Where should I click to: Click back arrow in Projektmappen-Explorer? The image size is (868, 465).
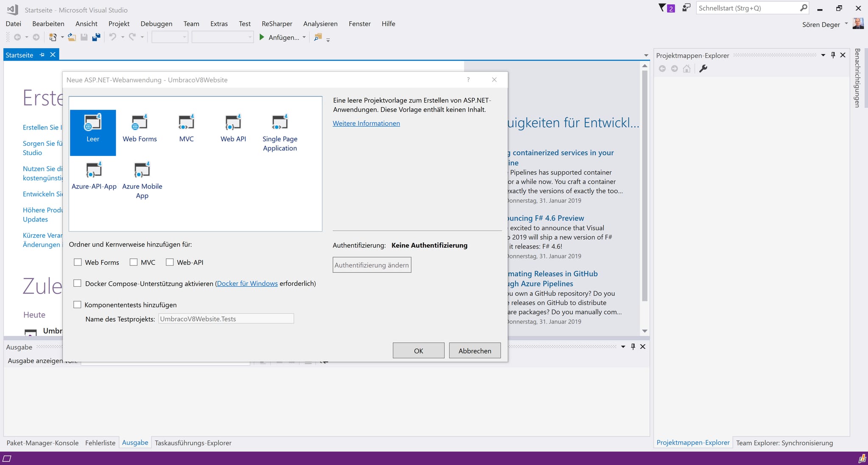(x=662, y=69)
